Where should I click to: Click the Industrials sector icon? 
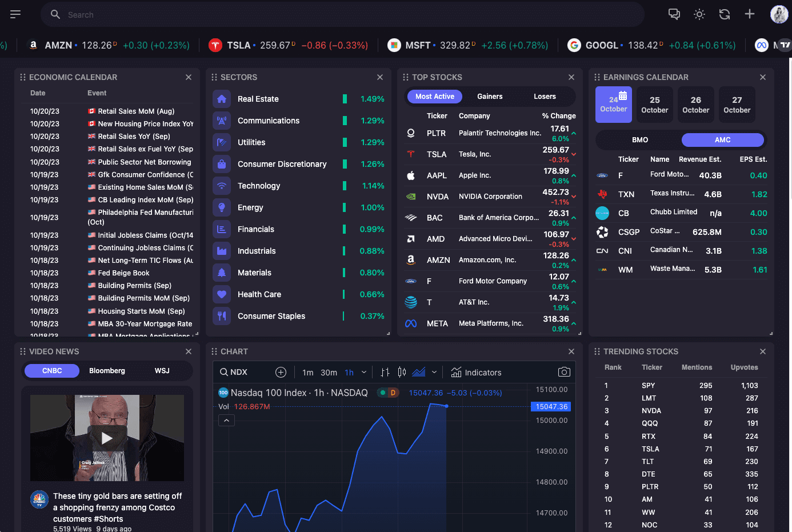click(222, 251)
